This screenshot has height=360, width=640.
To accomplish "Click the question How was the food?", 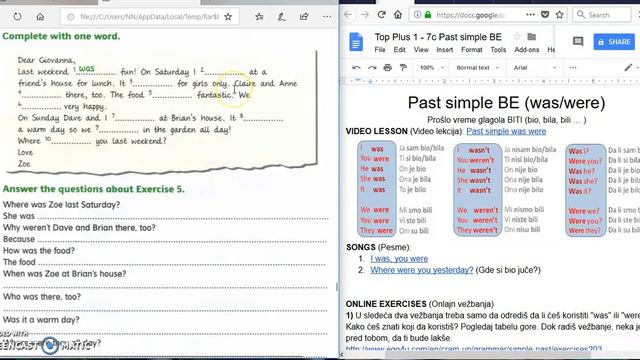I will pyautogui.click(x=39, y=251).
